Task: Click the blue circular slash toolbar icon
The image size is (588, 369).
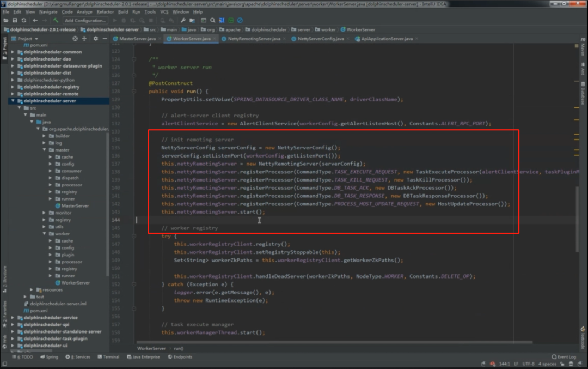Action: [x=240, y=20]
